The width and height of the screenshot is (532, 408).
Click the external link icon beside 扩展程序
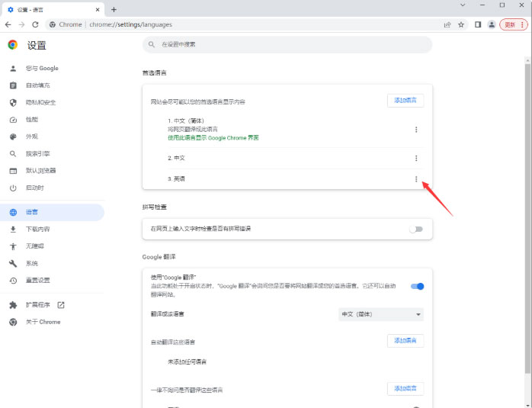[61, 305]
